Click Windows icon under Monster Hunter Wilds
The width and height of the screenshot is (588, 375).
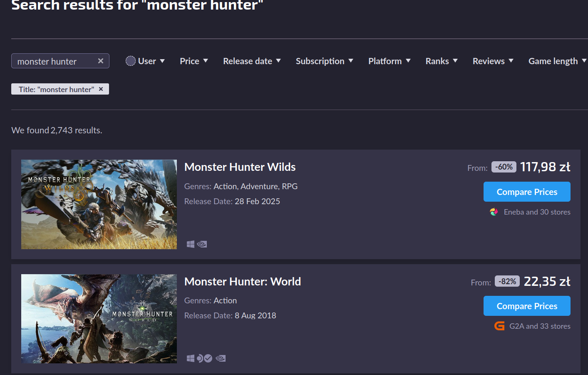pos(191,244)
